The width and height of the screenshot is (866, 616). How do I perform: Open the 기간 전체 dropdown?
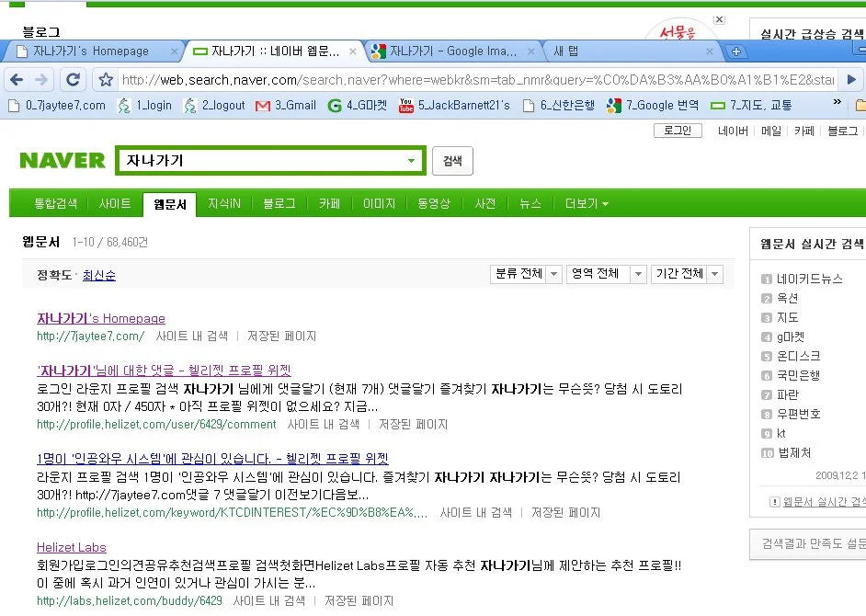click(687, 274)
